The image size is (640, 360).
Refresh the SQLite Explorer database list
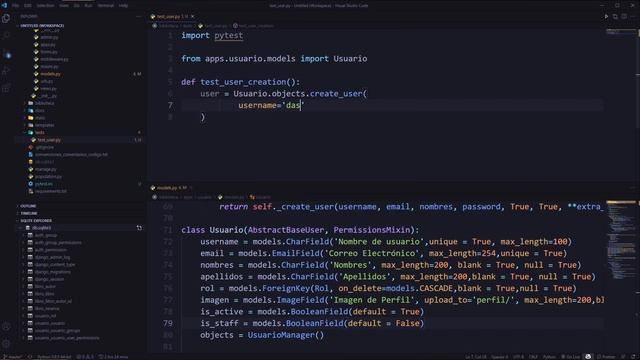click(x=139, y=228)
